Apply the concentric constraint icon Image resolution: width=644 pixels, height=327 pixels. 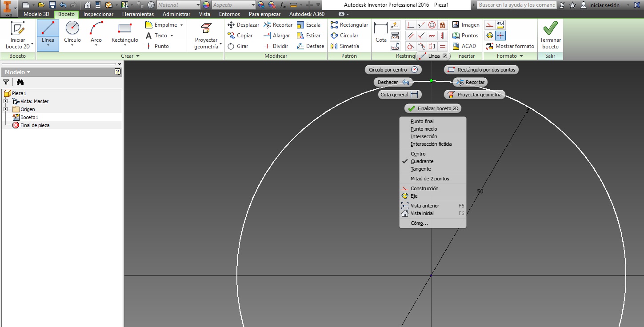pos(432,25)
